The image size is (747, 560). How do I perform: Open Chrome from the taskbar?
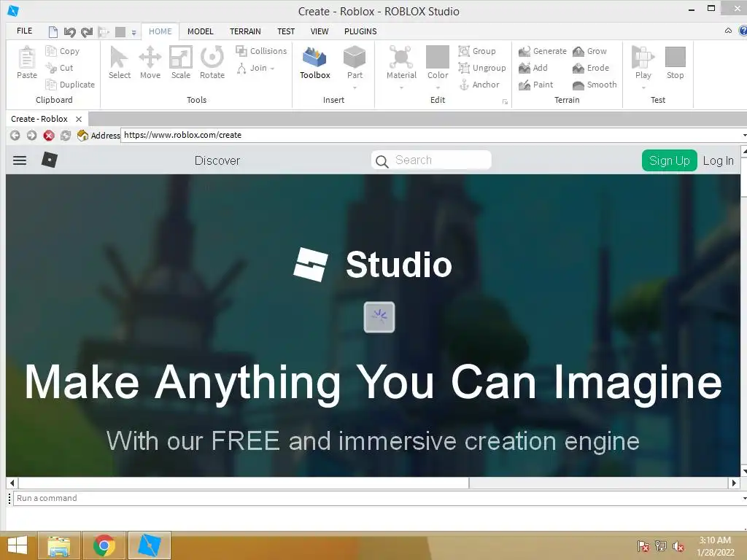[x=104, y=545]
